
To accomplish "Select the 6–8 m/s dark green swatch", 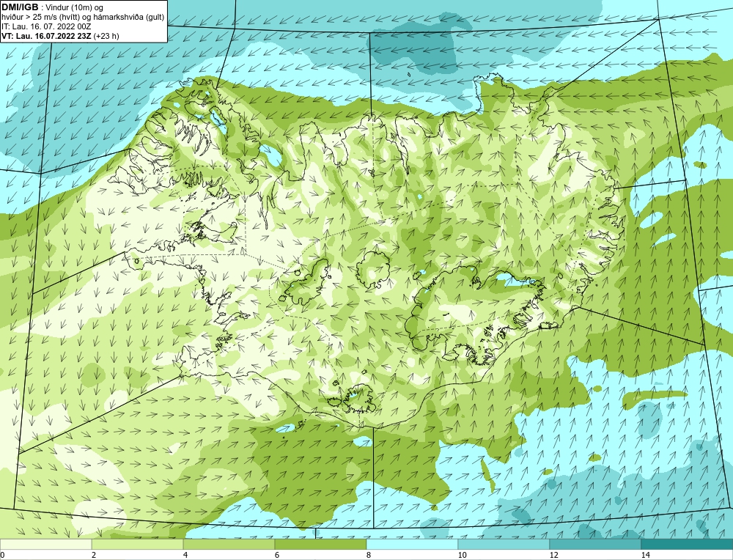I will coord(321,545).
